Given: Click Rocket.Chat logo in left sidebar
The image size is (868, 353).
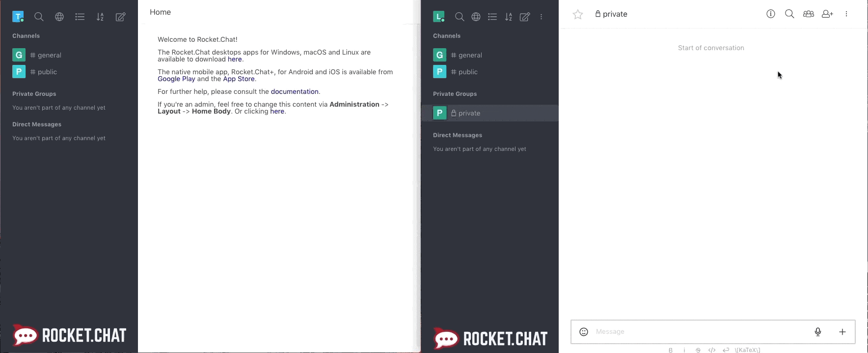Looking at the screenshot, I should click(69, 335).
